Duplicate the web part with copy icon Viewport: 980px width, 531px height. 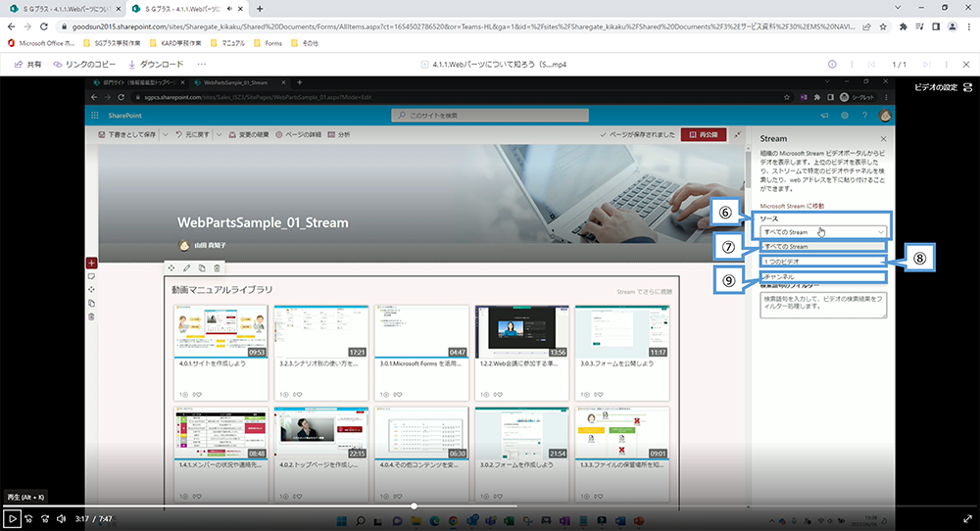tap(202, 268)
